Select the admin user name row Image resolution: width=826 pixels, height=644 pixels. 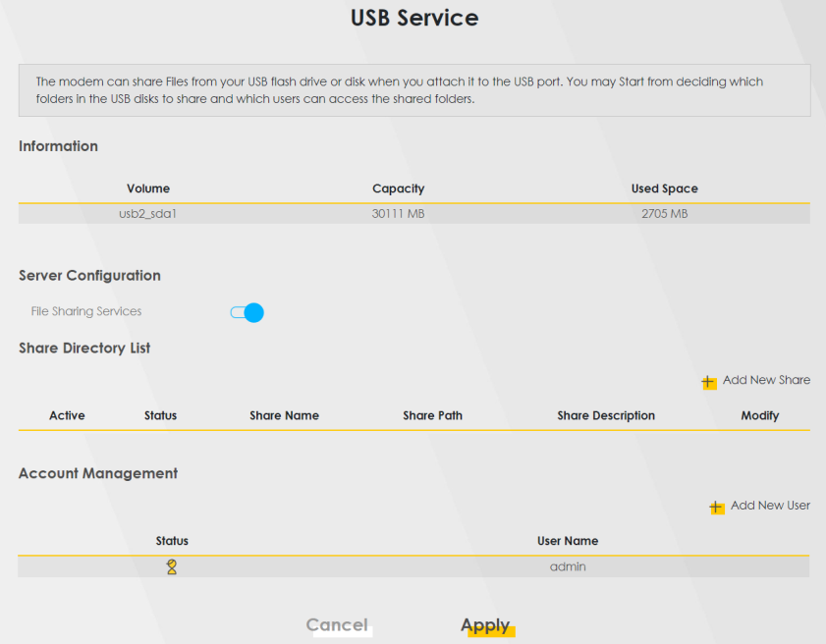click(568, 567)
